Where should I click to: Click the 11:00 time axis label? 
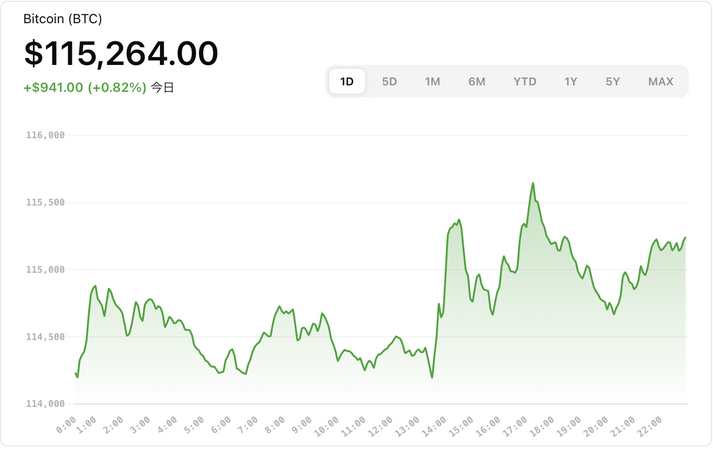click(x=354, y=426)
